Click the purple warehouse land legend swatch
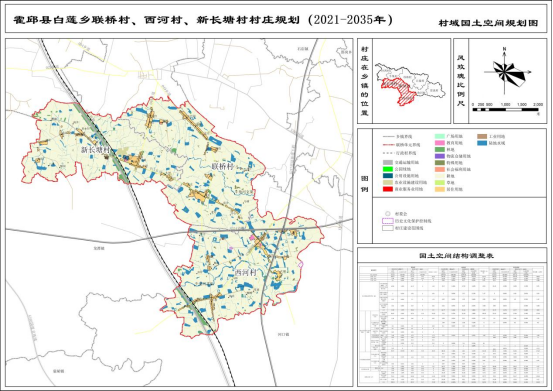This screenshot has width=553, height=391. point(439,156)
